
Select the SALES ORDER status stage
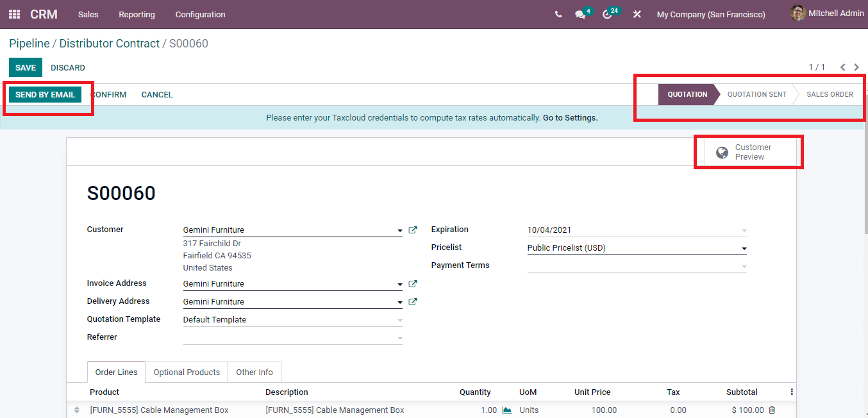830,94
